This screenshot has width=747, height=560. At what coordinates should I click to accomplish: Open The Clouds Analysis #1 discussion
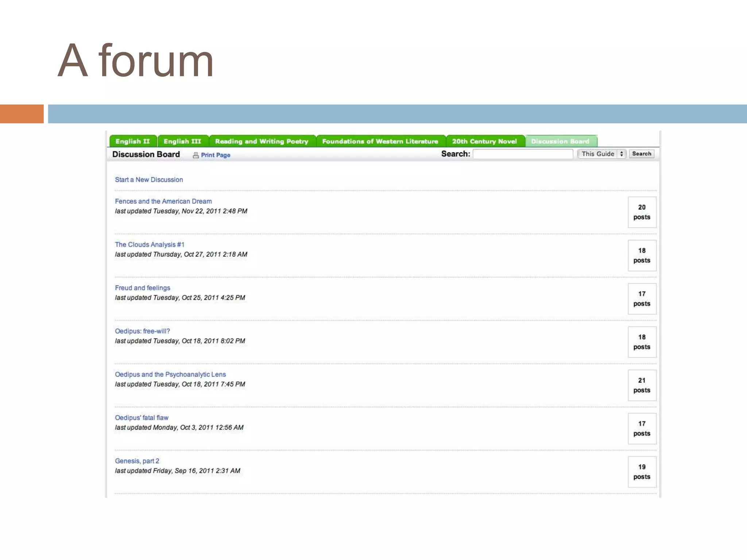tap(150, 245)
